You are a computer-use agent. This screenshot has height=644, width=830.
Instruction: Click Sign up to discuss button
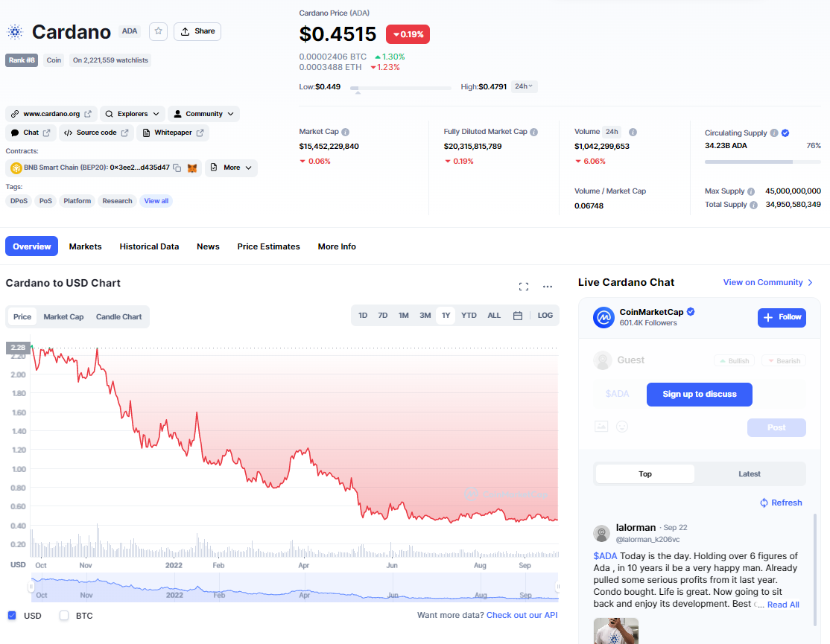click(700, 395)
